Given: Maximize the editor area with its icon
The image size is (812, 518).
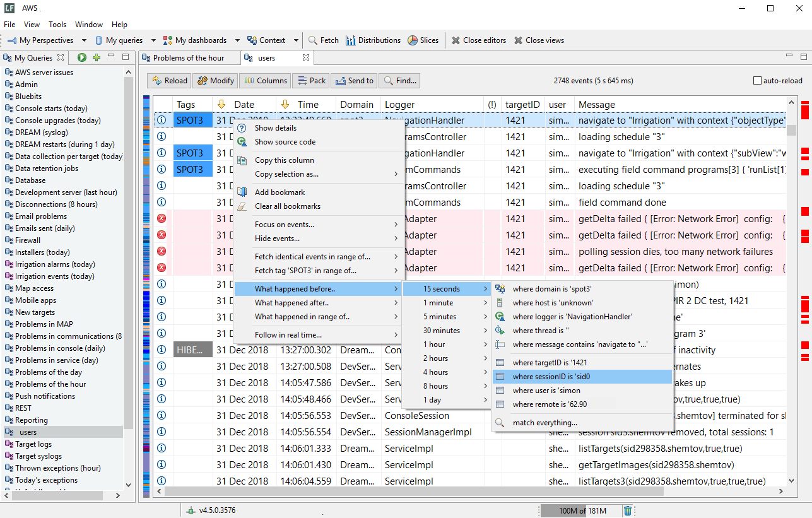Looking at the screenshot, I should (804, 56).
